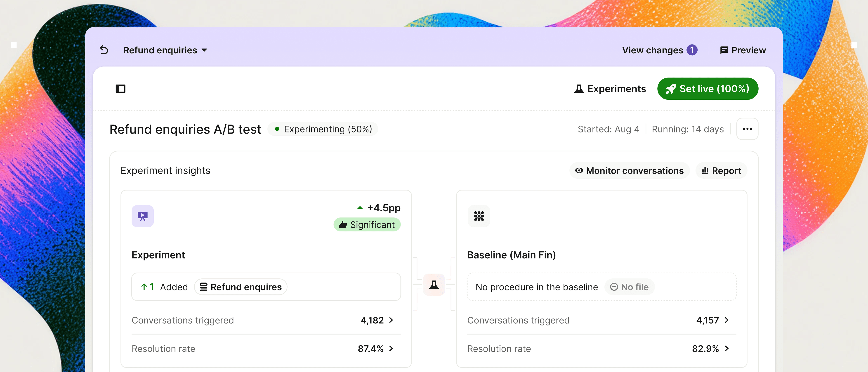Viewport: 868px width, 372px height.
Task: Click the green up-arrow Added indicator
Action: tap(147, 287)
